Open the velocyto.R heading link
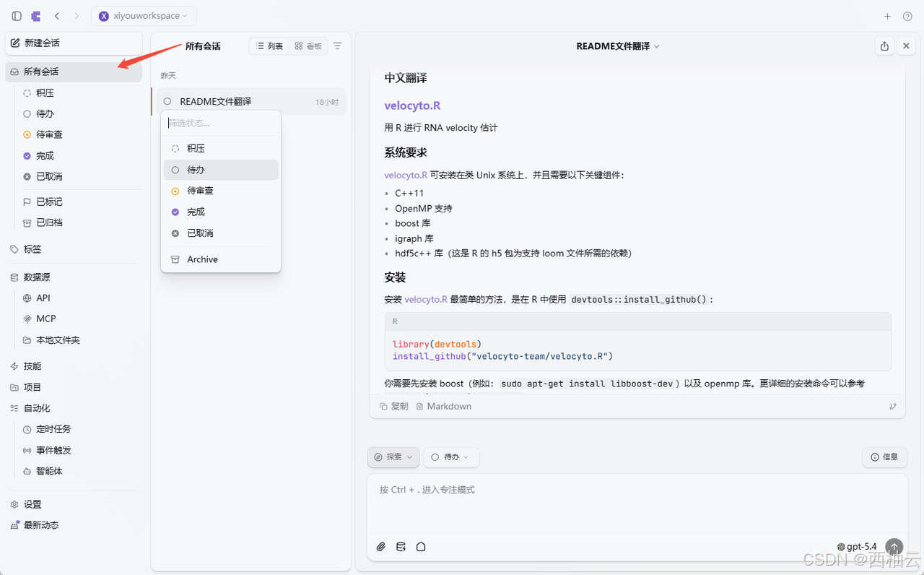The width and height of the screenshot is (924, 575). pyautogui.click(x=412, y=105)
